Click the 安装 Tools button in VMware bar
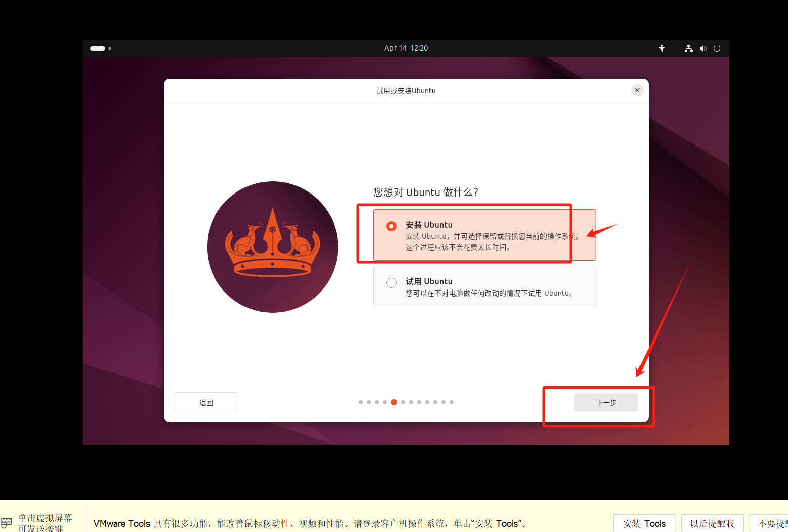This screenshot has width=788, height=532. (x=645, y=523)
